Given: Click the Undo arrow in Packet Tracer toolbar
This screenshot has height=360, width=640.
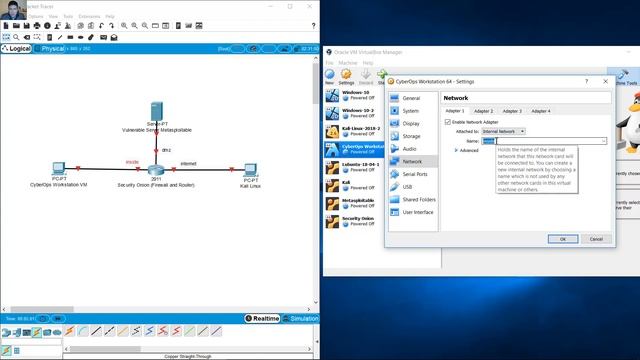Looking at the screenshot, I should click(x=101, y=26).
